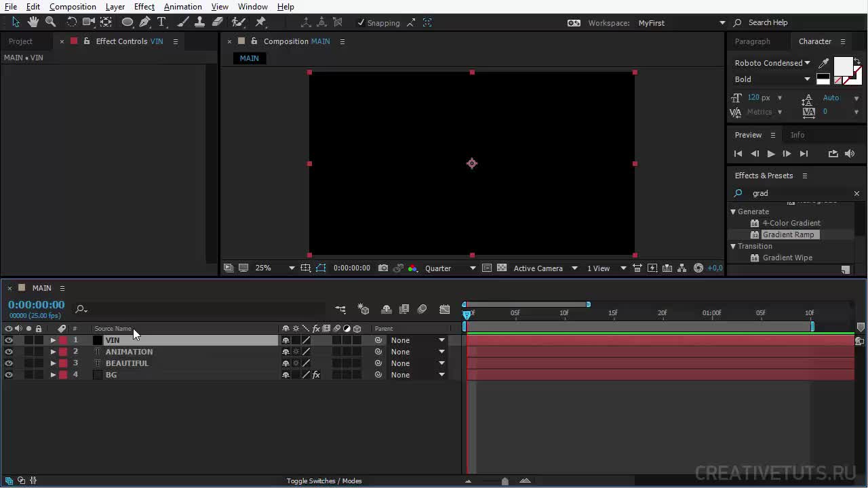Open the MyFirst workspace dropdown
The width and height of the screenshot is (868, 488).
(681, 23)
